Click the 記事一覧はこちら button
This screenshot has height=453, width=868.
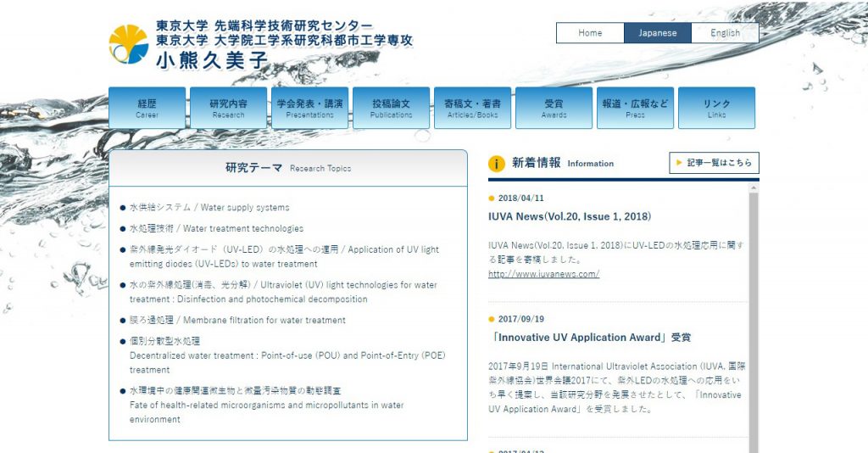click(x=714, y=163)
